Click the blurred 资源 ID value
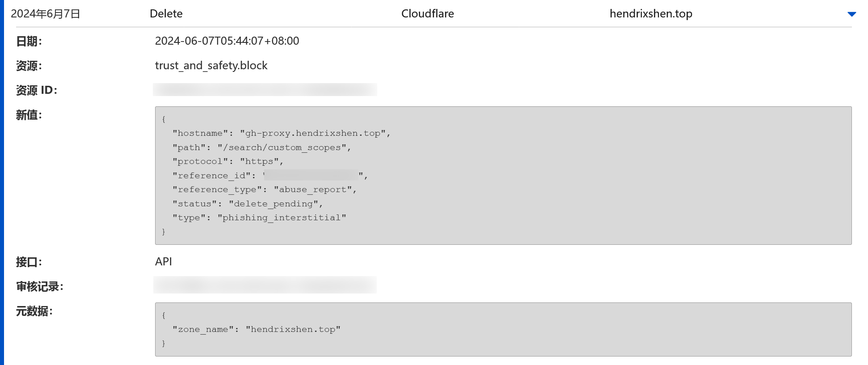The image size is (868, 365). 265,90
